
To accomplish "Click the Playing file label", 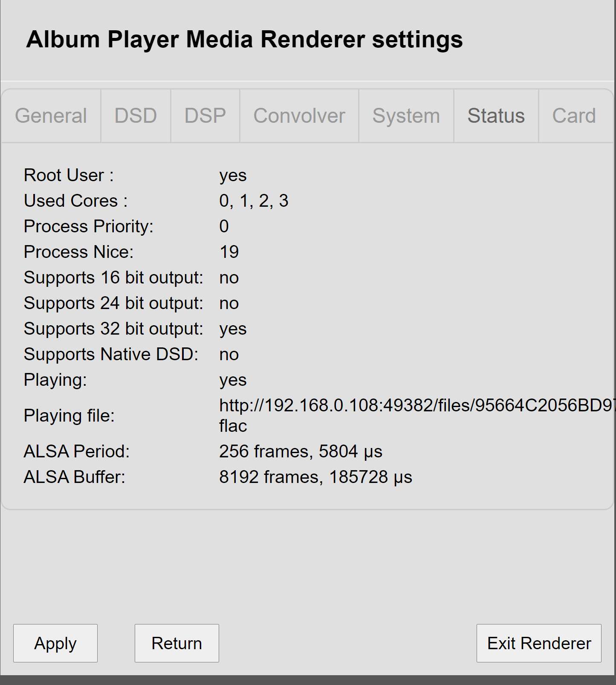I will tap(69, 416).
